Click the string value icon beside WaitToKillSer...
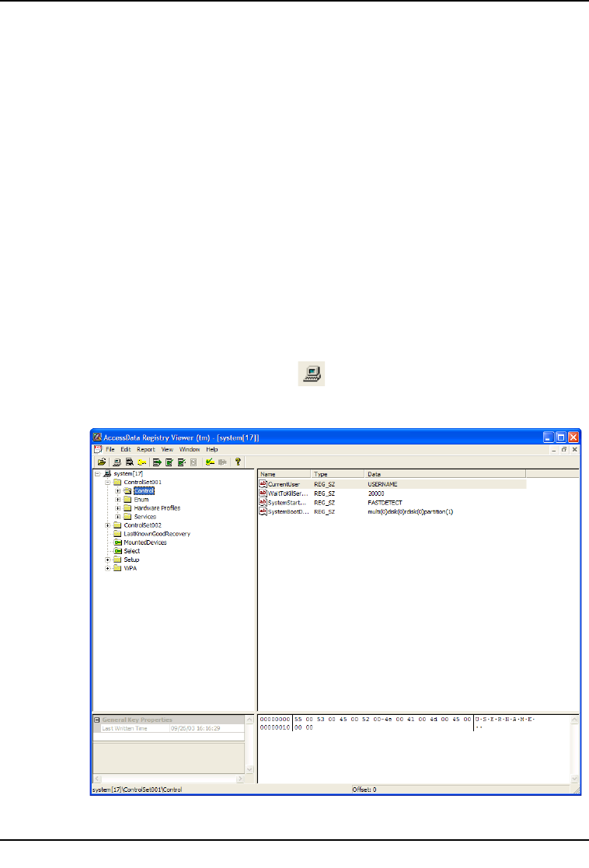The width and height of the screenshot is (589, 868). click(263, 493)
